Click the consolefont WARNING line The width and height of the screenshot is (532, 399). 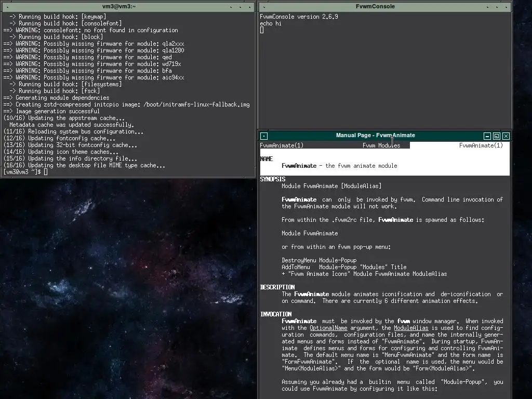point(90,30)
